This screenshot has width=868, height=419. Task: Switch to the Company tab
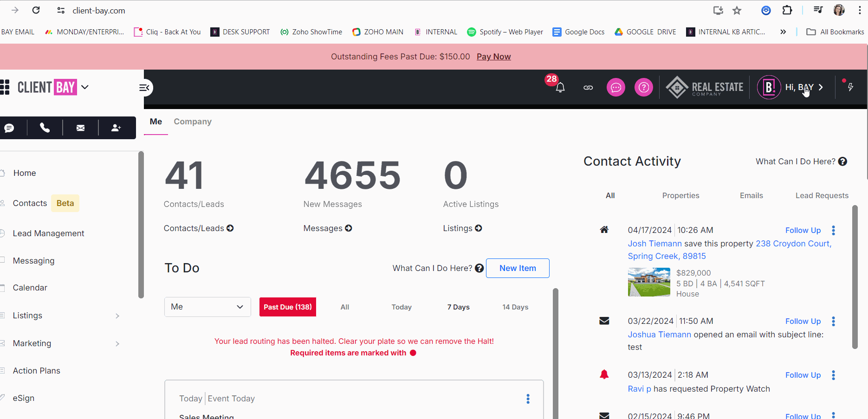tap(193, 122)
